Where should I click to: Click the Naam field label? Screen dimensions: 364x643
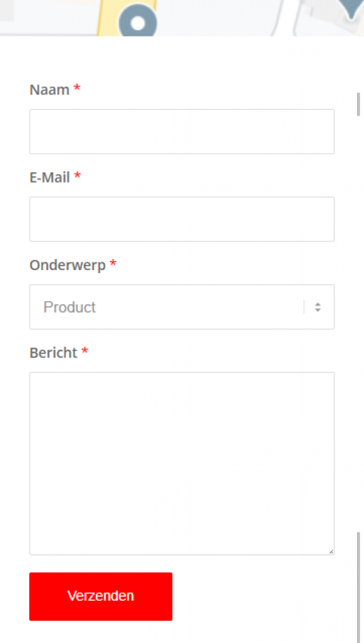coord(50,89)
